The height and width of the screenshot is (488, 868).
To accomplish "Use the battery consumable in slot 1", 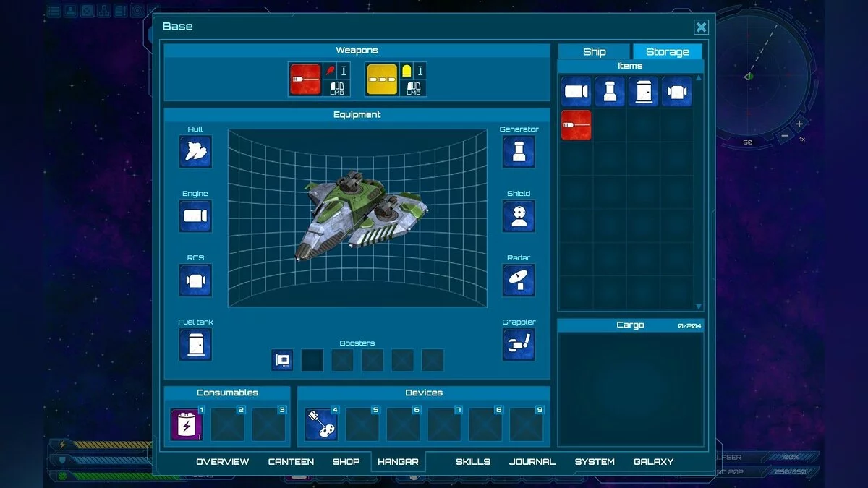I will point(186,424).
